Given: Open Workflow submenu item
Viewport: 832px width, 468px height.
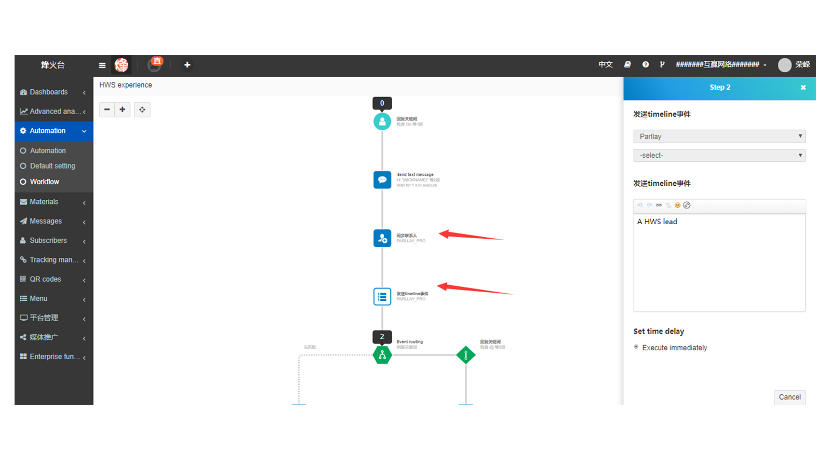Looking at the screenshot, I should pyautogui.click(x=44, y=182).
